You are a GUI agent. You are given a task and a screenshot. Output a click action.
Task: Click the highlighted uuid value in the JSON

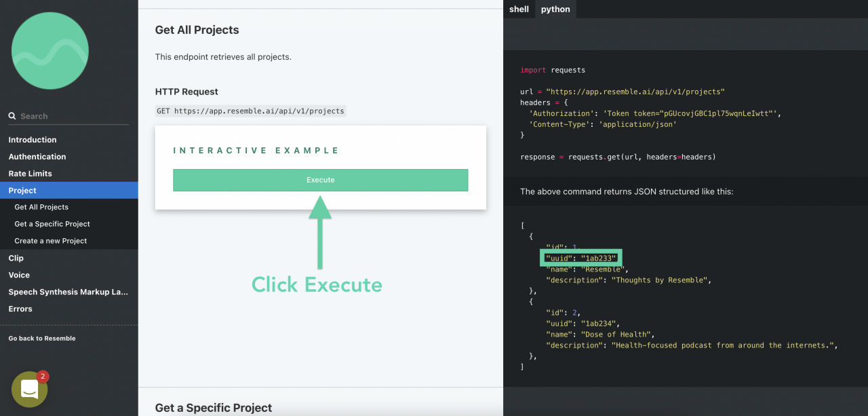[x=580, y=258]
